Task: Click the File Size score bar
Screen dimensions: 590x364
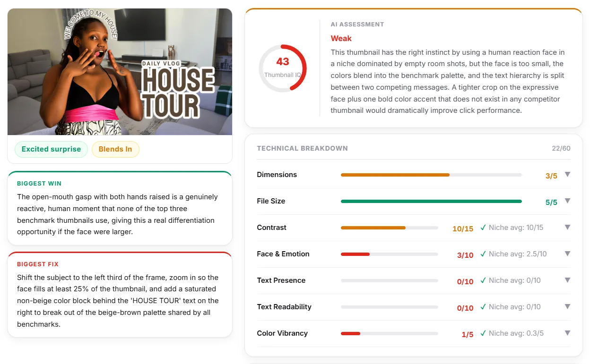Action: tap(431, 201)
